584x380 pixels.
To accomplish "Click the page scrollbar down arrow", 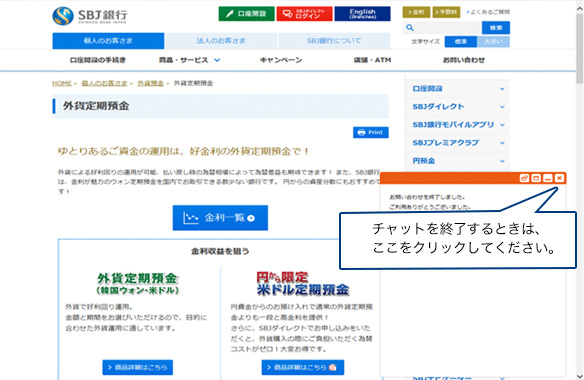I will point(580,376).
